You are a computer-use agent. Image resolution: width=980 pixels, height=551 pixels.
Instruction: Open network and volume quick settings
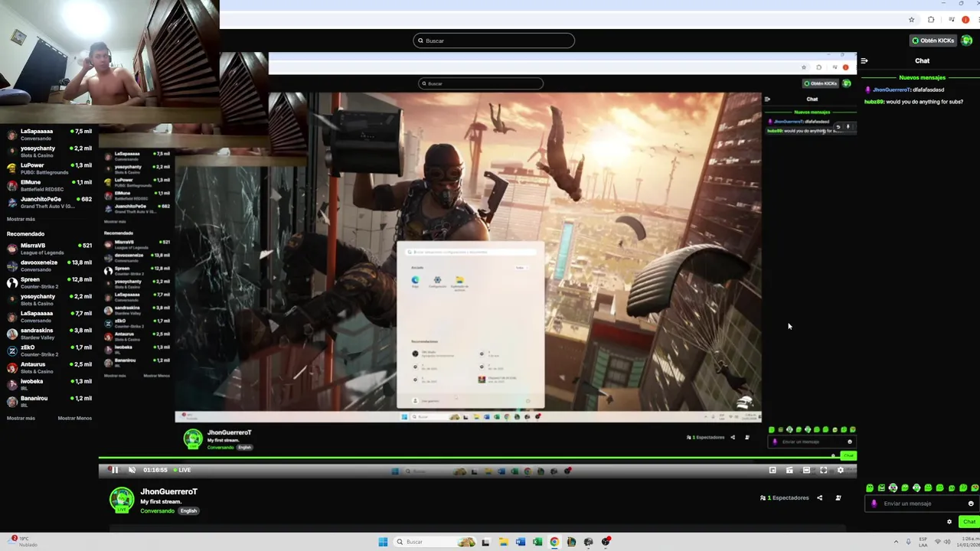coord(942,542)
